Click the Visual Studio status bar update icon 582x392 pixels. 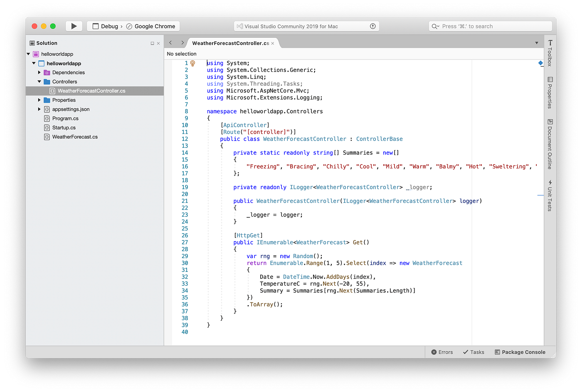373,26
